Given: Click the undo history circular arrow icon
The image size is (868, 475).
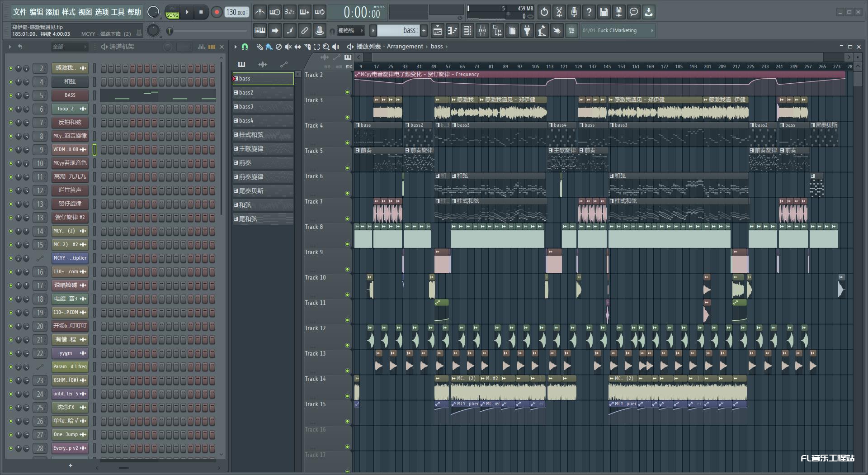Looking at the screenshot, I should 544,12.
